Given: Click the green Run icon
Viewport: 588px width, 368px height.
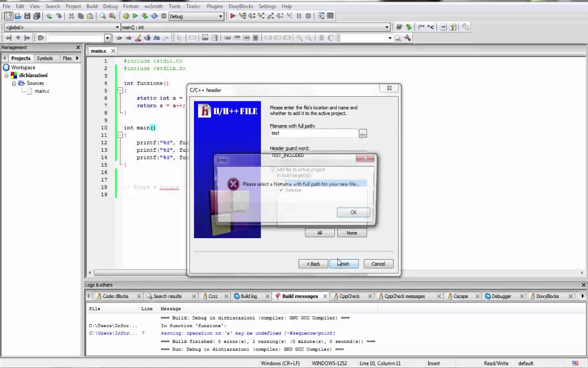Looking at the screenshot, I should pos(135,16).
